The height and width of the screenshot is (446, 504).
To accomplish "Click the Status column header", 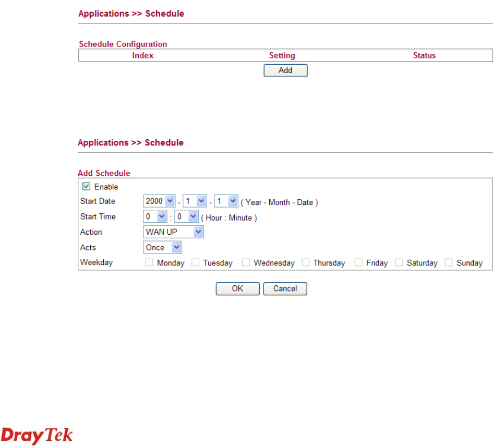I will (x=424, y=56).
